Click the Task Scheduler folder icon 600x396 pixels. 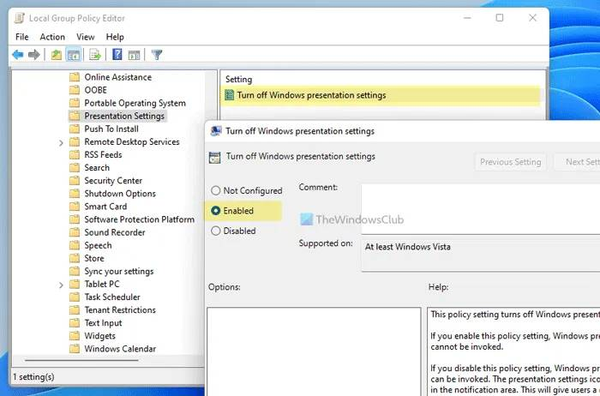point(75,297)
